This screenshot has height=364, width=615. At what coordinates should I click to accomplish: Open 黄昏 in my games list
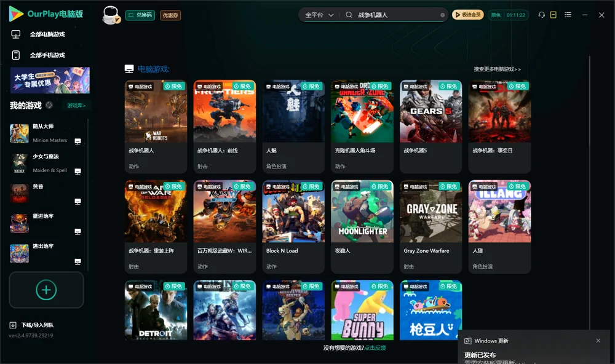[x=45, y=193]
